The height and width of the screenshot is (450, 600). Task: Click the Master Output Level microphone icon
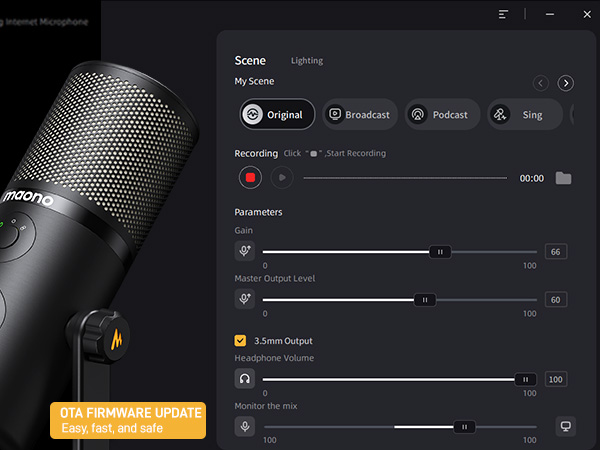tap(245, 299)
